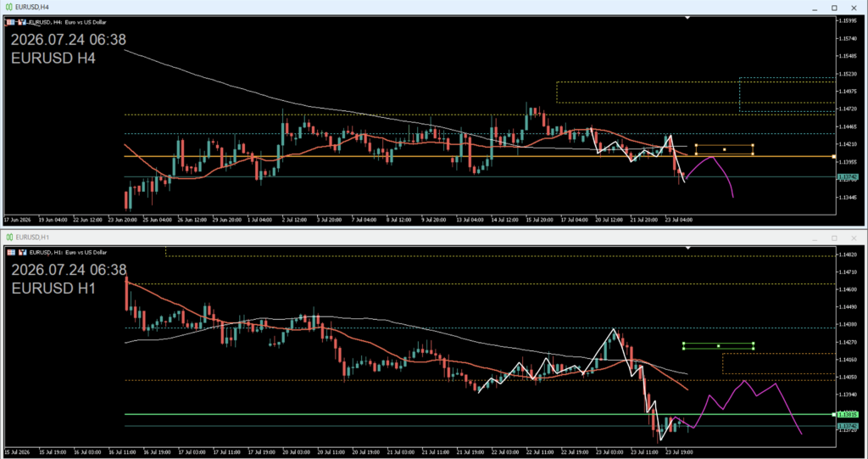Select the orange rectangle center handle in H4 chart
The image size is (868, 459).
(724, 149)
